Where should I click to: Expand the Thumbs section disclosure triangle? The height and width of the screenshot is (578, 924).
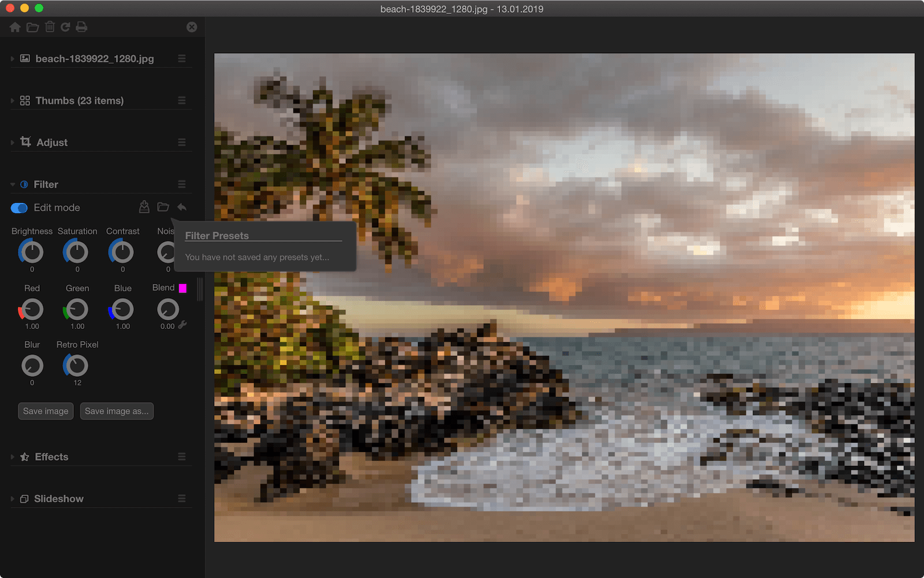tap(12, 101)
